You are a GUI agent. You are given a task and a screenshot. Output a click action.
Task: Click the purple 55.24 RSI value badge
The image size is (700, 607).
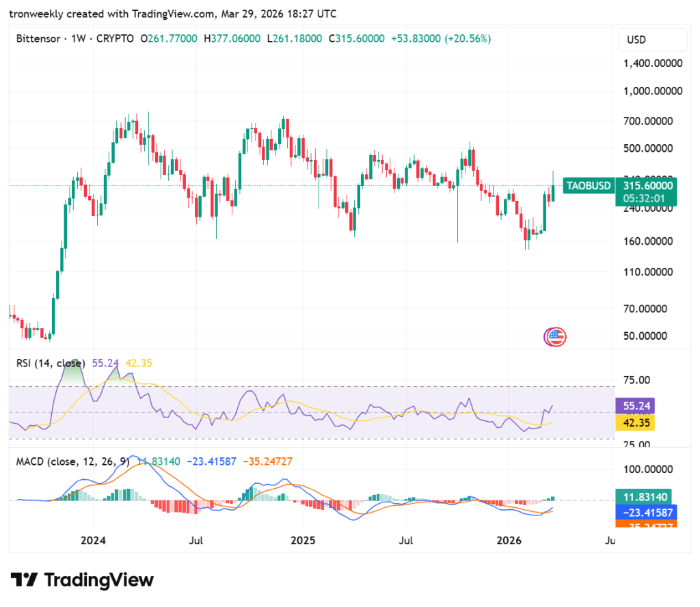click(x=635, y=406)
